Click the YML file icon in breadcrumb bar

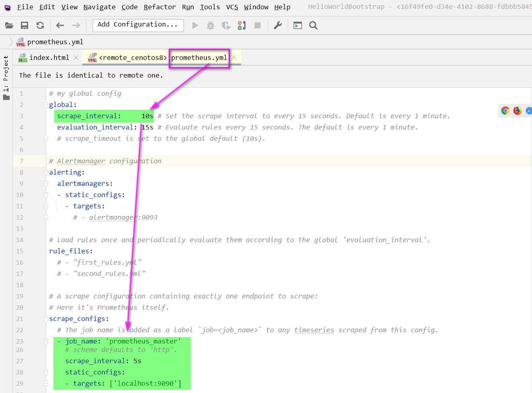pos(20,42)
